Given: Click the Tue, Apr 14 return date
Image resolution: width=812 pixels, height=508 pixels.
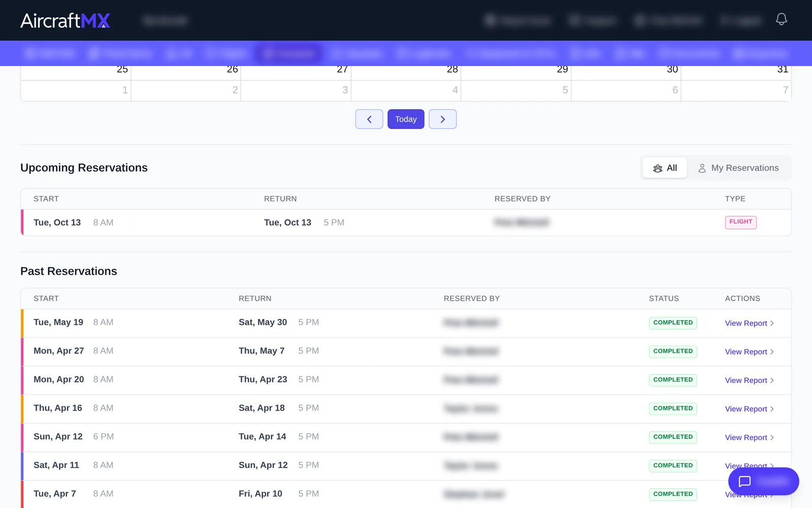Looking at the screenshot, I should pyautogui.click(x=262, y=436).
